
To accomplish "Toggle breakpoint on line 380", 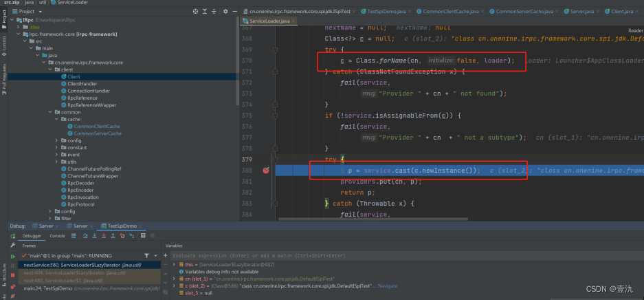I will 266,171.
